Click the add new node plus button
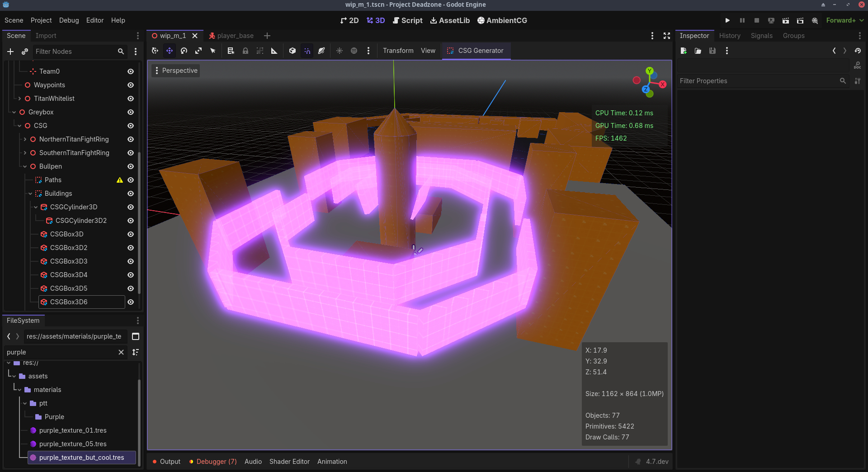This screenshot has height=472, width=868. 10,52
